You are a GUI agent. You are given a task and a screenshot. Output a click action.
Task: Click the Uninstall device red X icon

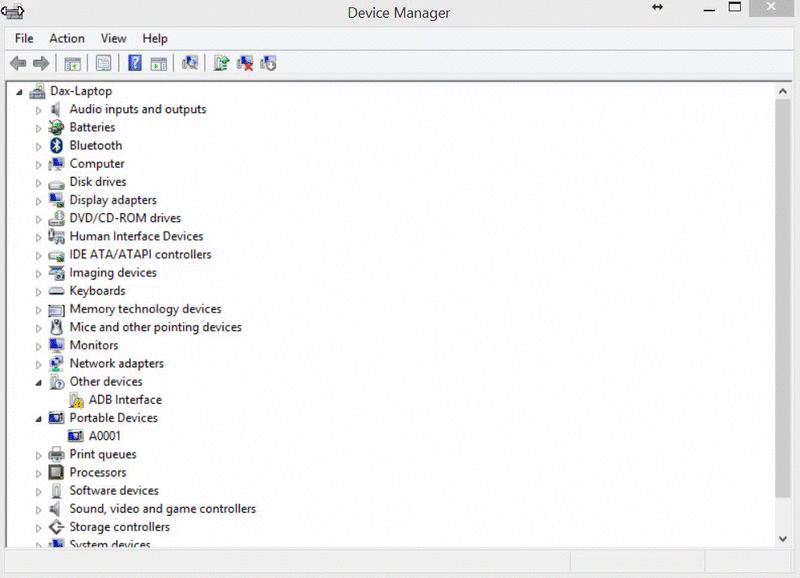tap(244, 63)
